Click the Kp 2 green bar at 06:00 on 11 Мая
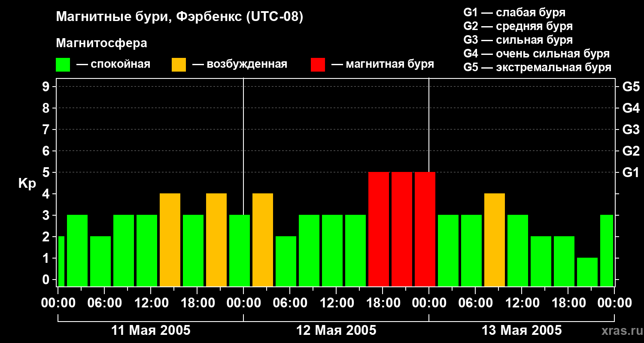 (100, 262)
